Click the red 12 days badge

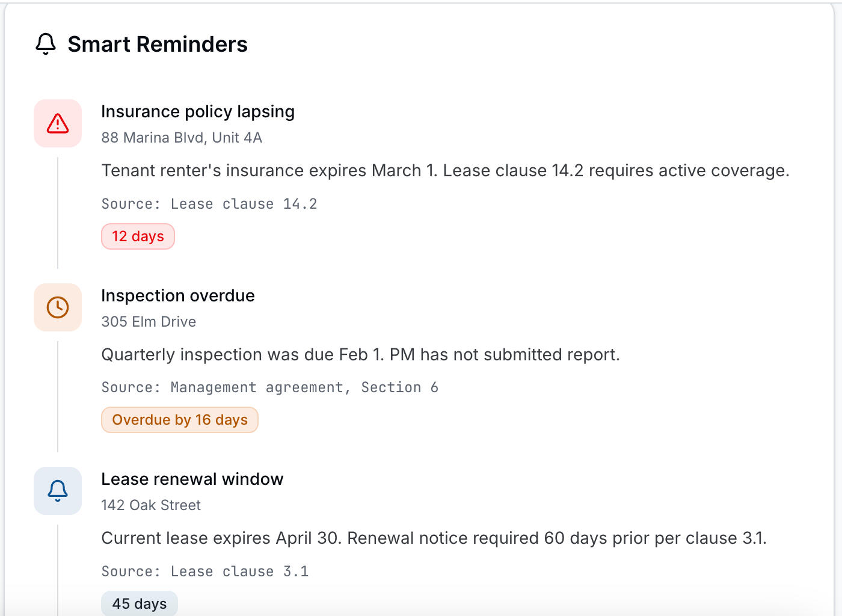point(138,236)
